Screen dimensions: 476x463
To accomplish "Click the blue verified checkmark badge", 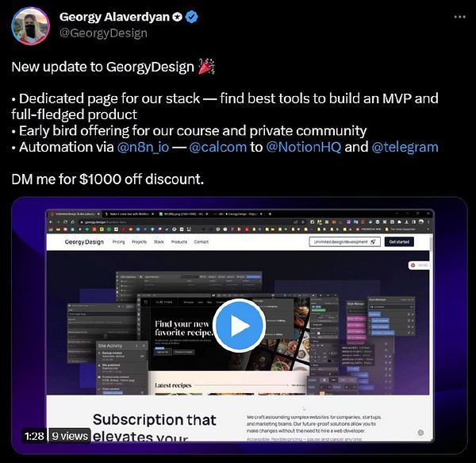I will click(x=191, y=17).
